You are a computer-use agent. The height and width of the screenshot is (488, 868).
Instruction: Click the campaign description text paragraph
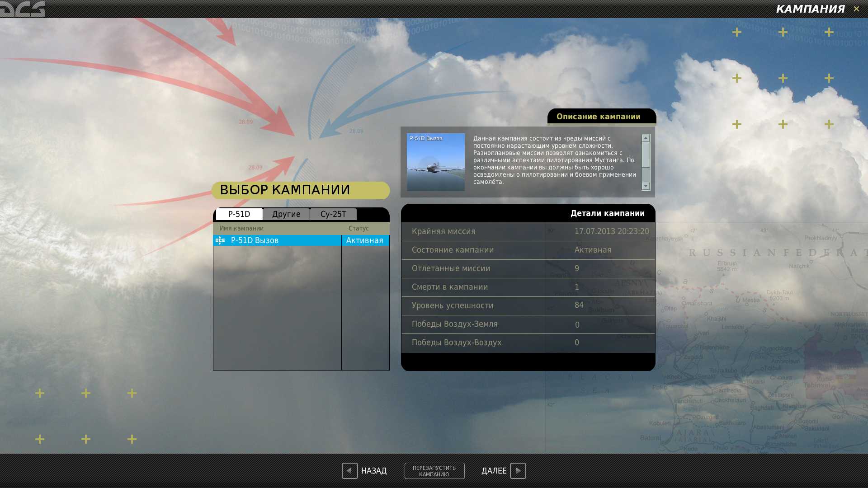click(555, 160)
